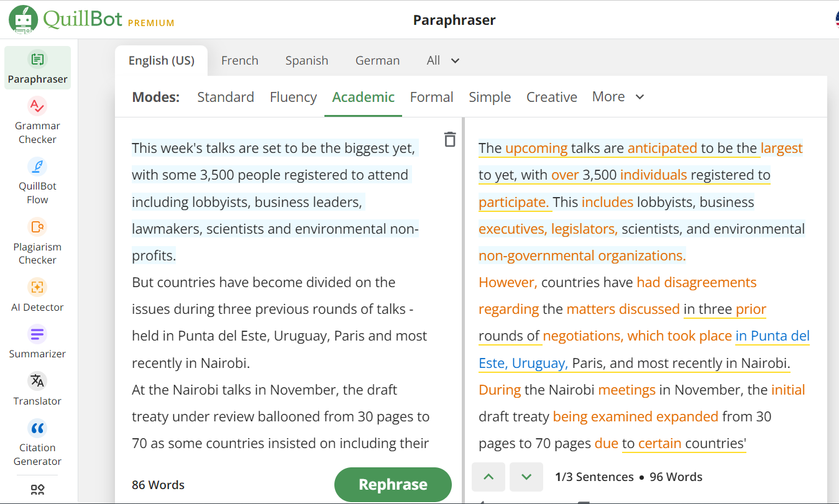Open the Translator tool
The image size is (839, 504).
37,389
